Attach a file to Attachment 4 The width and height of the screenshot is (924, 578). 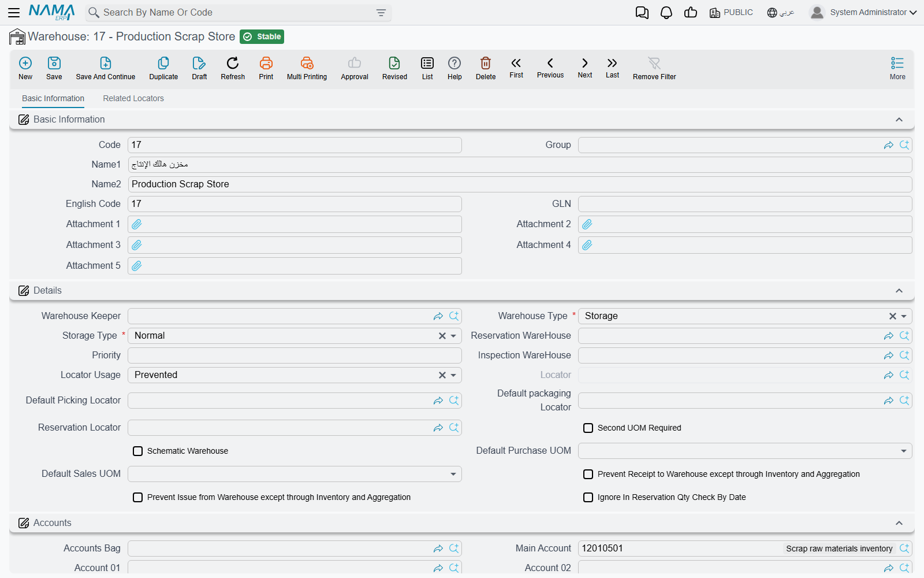pos(587,245)
